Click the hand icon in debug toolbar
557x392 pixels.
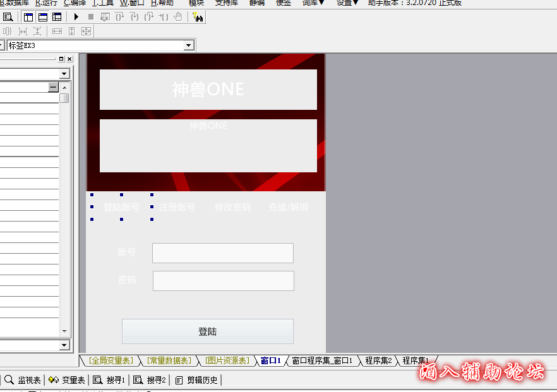pyautogui.click(x=178, y=17)
